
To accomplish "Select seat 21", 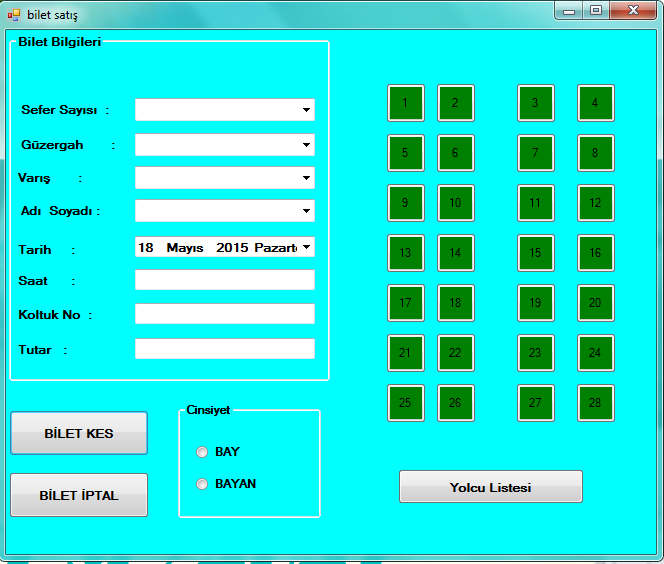I will click(x=406, y=353).
